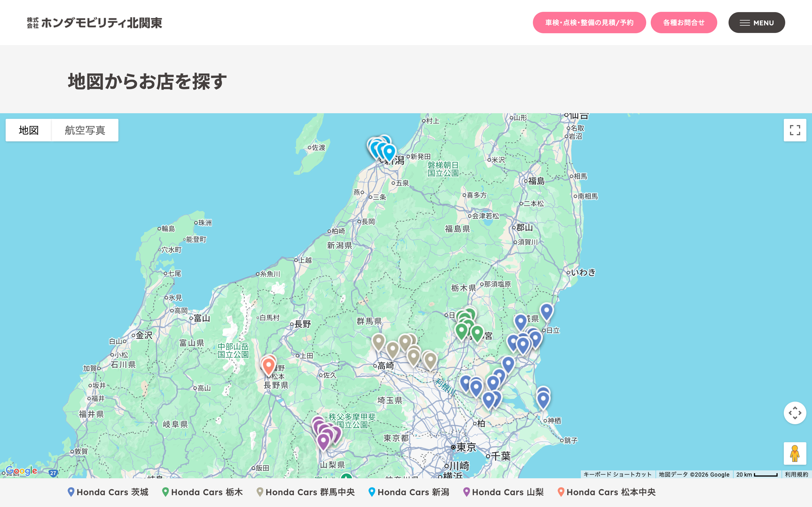This screenshot has height=507, width=812.
Task: Switch map to 航空写真 satellite view
Action: (85, 130)
